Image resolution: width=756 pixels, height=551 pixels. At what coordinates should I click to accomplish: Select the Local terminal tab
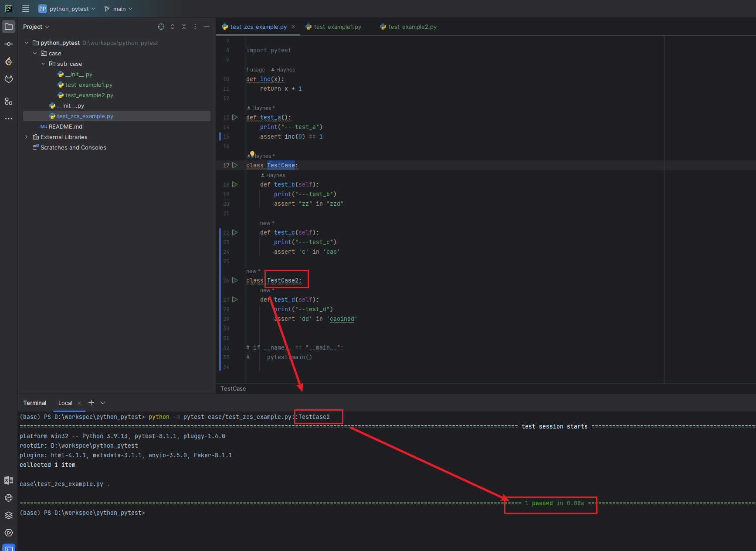pos(65,403)
